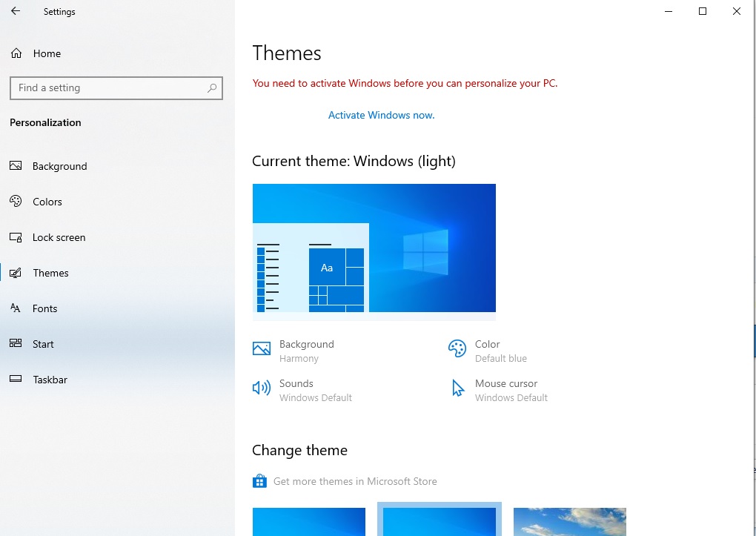756x536 pixels.
Task: Open Fonts settings page
Action: click(x=117, y=308)
